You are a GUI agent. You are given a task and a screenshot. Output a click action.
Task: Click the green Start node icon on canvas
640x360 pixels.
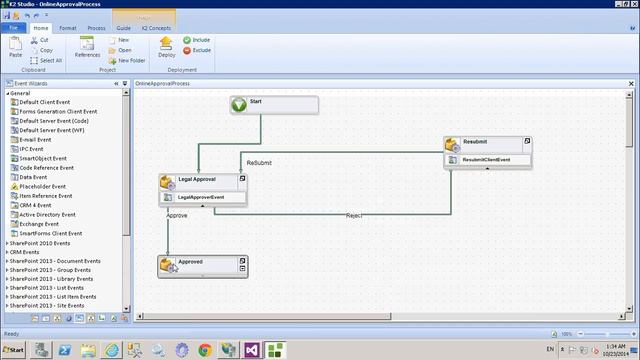239,105
